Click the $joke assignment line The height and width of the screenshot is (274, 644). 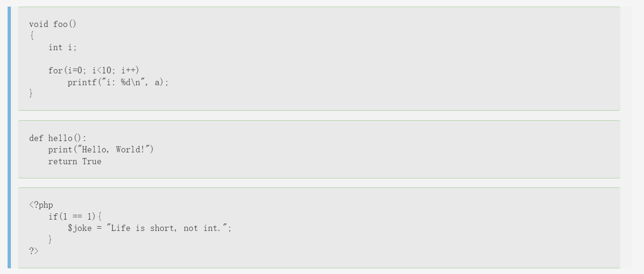coord(149,228)
